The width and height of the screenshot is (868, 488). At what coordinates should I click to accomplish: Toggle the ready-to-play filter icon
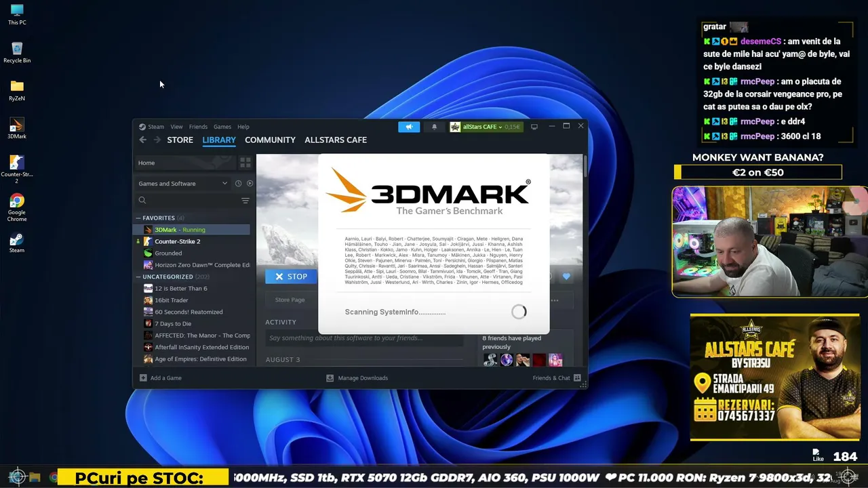250,184
